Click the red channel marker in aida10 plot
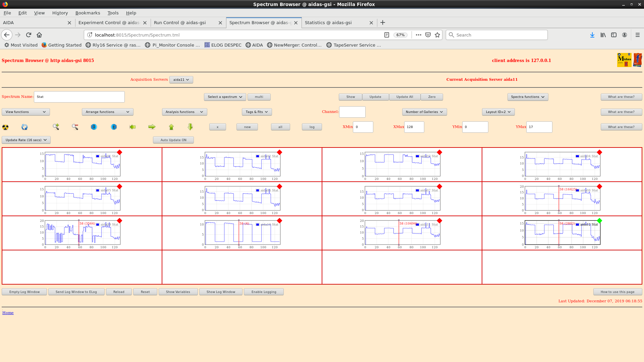 [239, 233]
